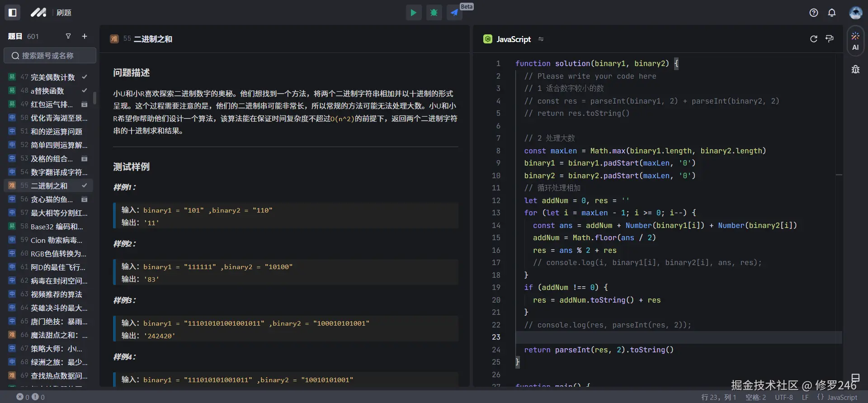Toggle the left sidebar panel
This screenshot has width=868, height=403.
point(13,13)
